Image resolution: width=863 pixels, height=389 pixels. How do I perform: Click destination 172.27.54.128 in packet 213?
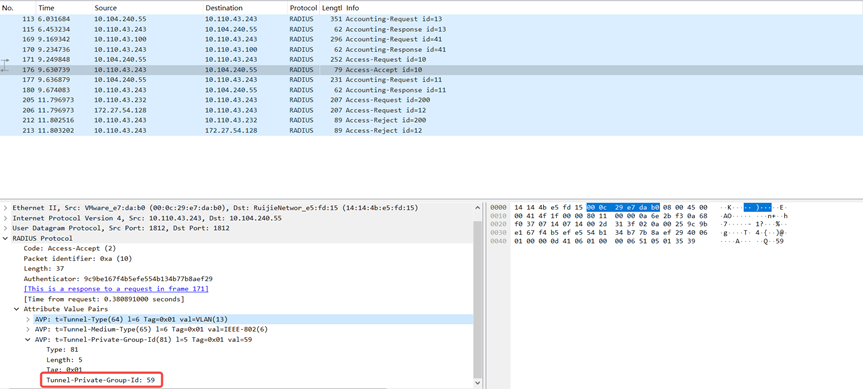(x=231, y=130)
